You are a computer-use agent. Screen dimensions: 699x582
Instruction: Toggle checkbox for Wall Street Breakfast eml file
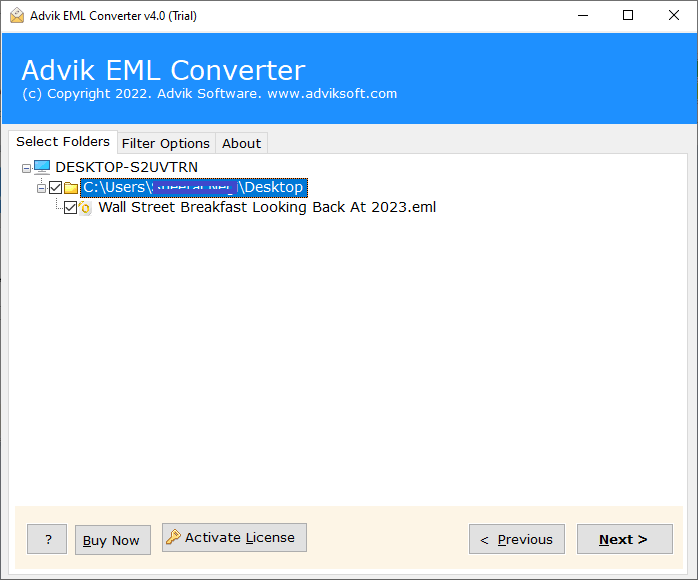70,208
